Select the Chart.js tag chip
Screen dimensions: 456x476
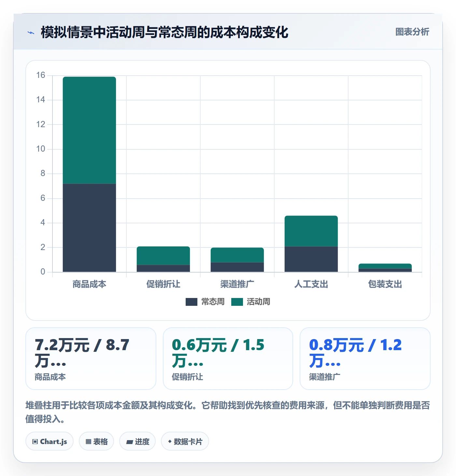(50, 441)
